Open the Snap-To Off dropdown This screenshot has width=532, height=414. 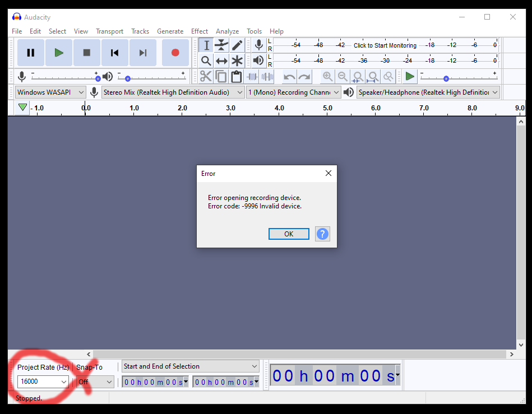(x=95, y=382)
